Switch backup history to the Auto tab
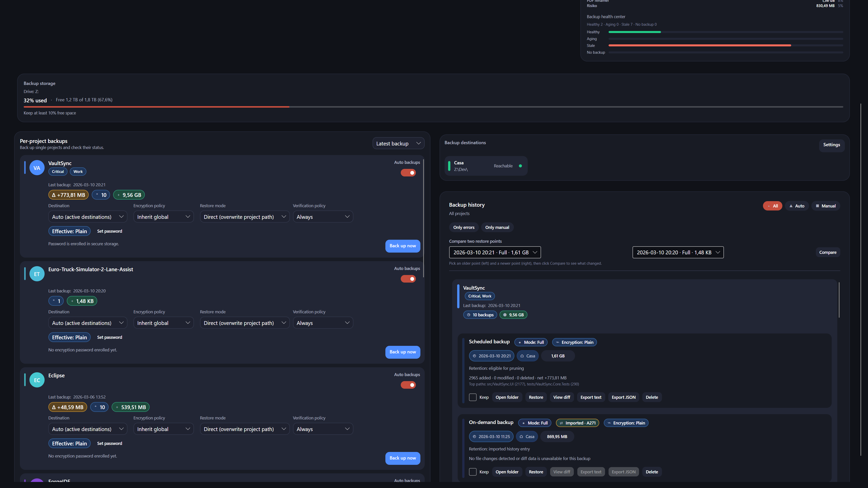 [x=797, y=206]
